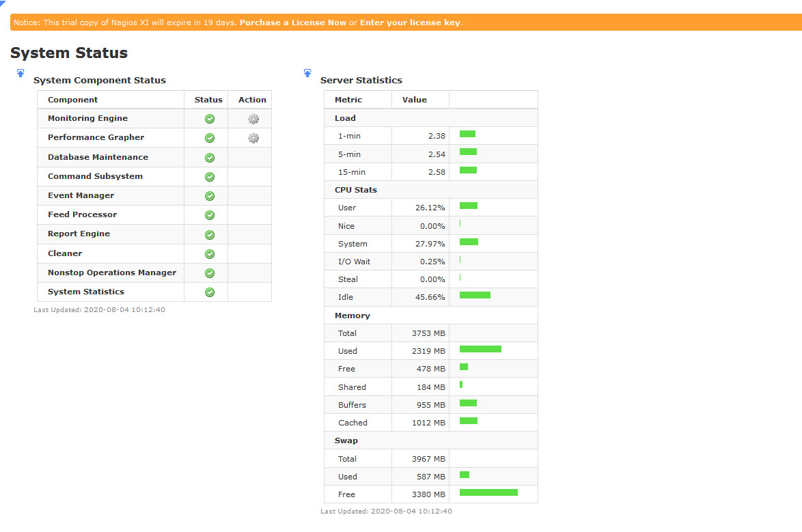This screenshot has height=532, width=802.
Task: Click the Cleaner component status icon
Action: click(x=210, y=254)
